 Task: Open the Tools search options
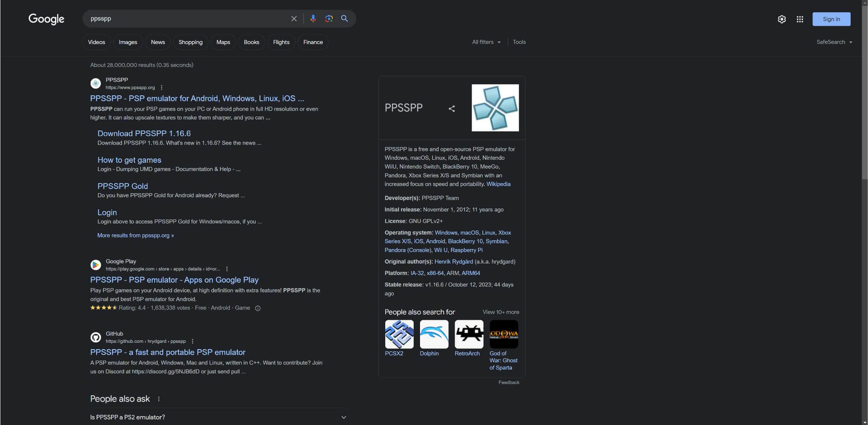(519, 42)
